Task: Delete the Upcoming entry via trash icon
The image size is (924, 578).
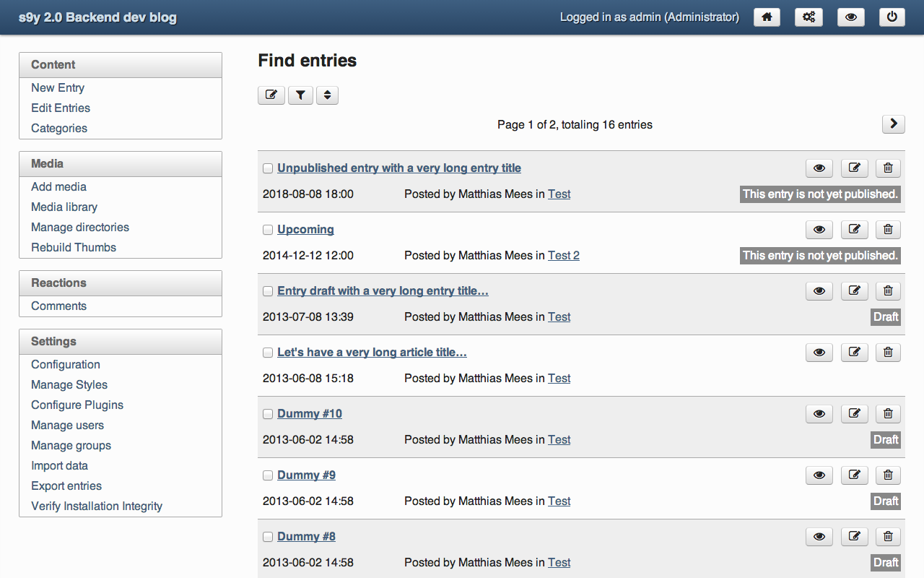Action: click(x=888, y=230)
